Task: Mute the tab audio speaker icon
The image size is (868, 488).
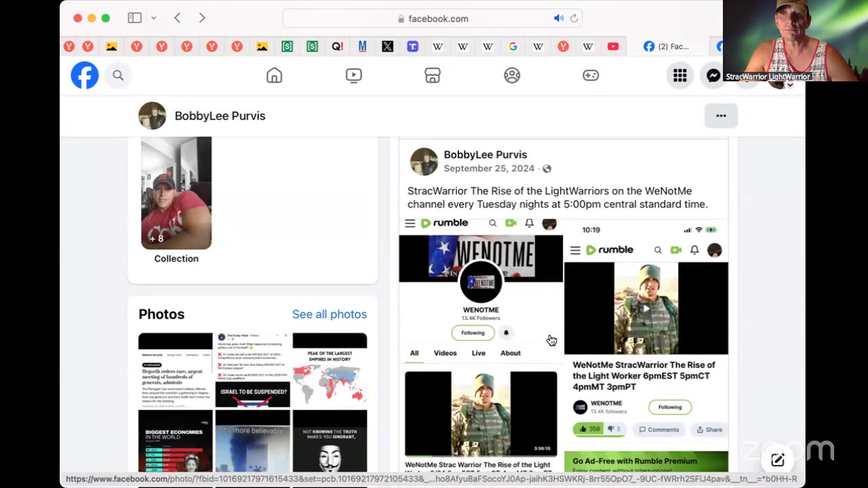Action: pos(558,18)
